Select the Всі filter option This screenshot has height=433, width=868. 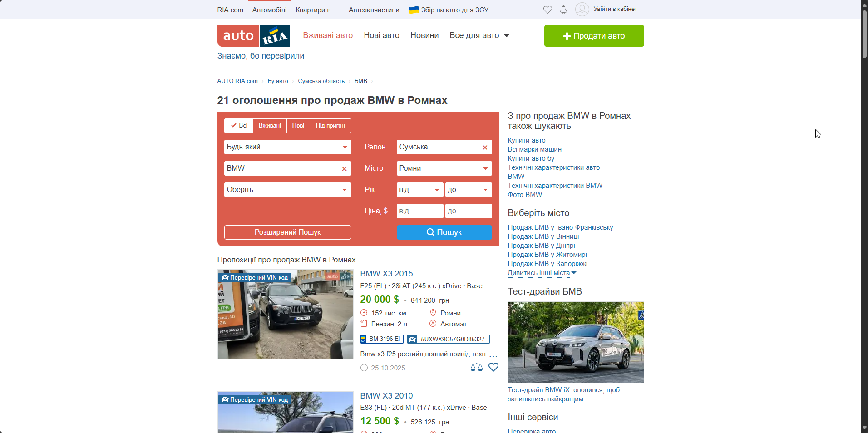pyautogui.click(x=239, y=126)
